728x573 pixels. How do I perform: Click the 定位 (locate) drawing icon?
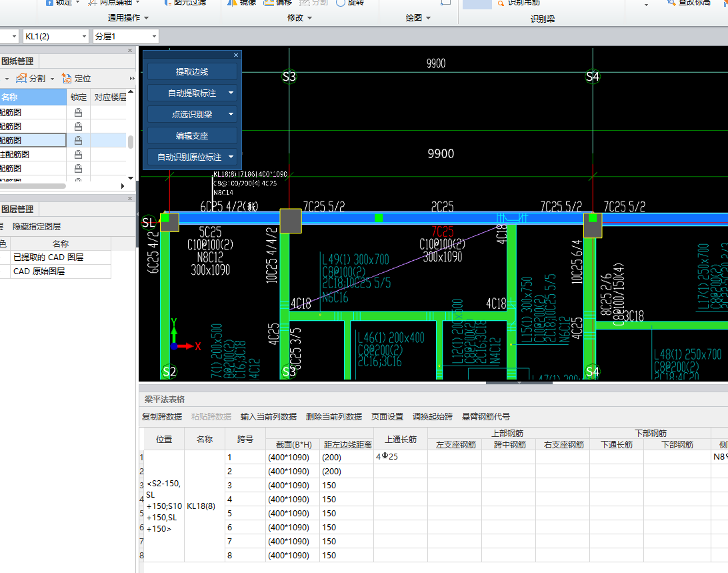coord(67,78)
